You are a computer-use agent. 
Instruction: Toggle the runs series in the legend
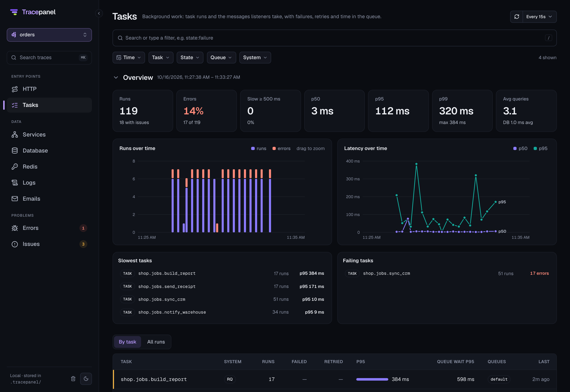coord(259,148)
